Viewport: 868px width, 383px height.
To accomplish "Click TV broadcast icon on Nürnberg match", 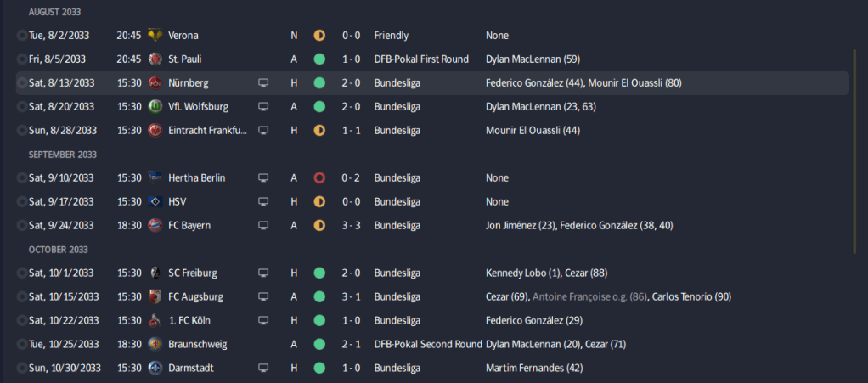I will (263, 83).
